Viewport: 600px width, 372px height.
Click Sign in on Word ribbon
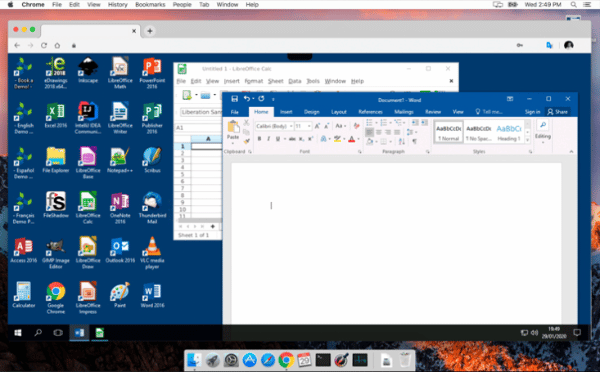(532, 112)
